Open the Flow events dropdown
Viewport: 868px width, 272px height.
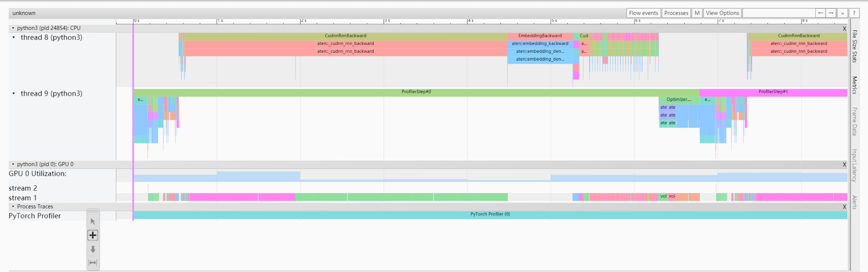[643, 13]
